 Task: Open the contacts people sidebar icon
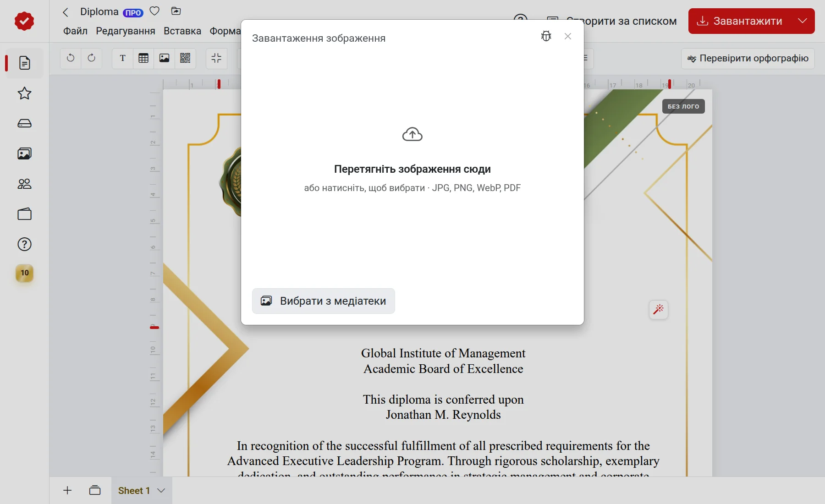(x=24, y=184)
